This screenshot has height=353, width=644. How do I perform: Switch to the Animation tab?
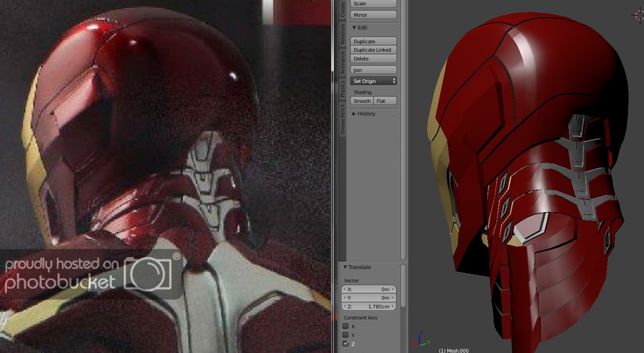pyautogui.click(x=343, y=62)
